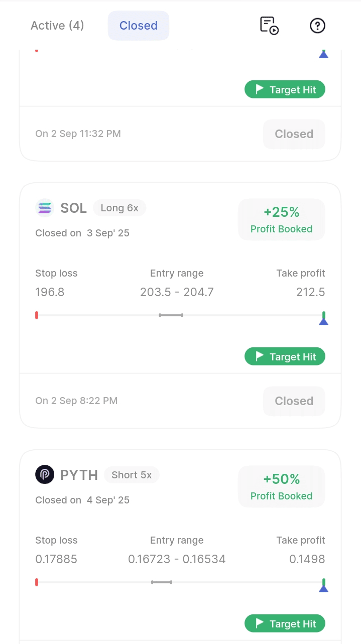Click the flag icon in SOL Target Hit badge
This screenshot has height=644, width=361.
tap(260, 356)
